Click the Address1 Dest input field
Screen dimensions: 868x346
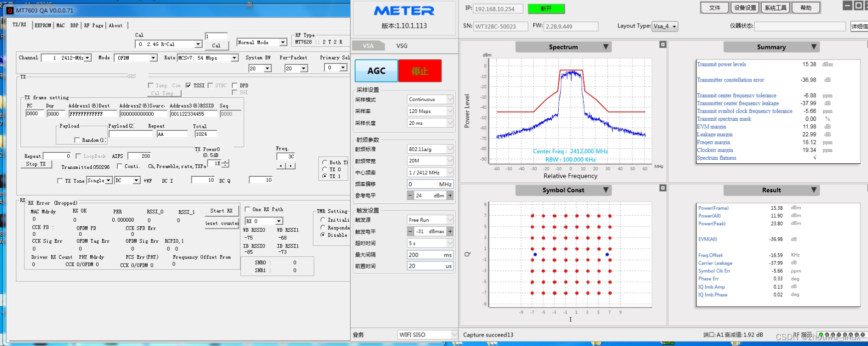92,114
